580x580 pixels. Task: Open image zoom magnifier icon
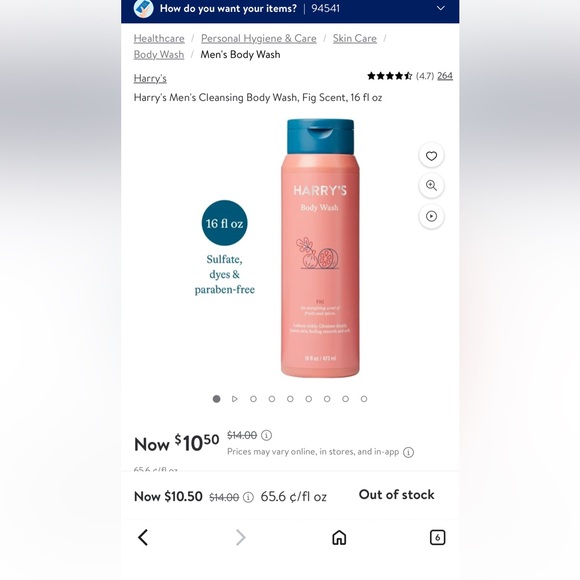[x=431, y=186]
